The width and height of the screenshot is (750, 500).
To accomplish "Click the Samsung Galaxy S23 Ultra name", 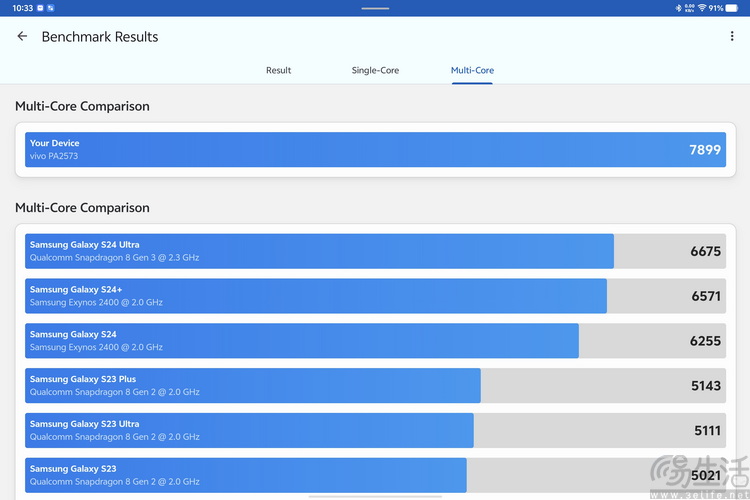I will click(85, 424).
